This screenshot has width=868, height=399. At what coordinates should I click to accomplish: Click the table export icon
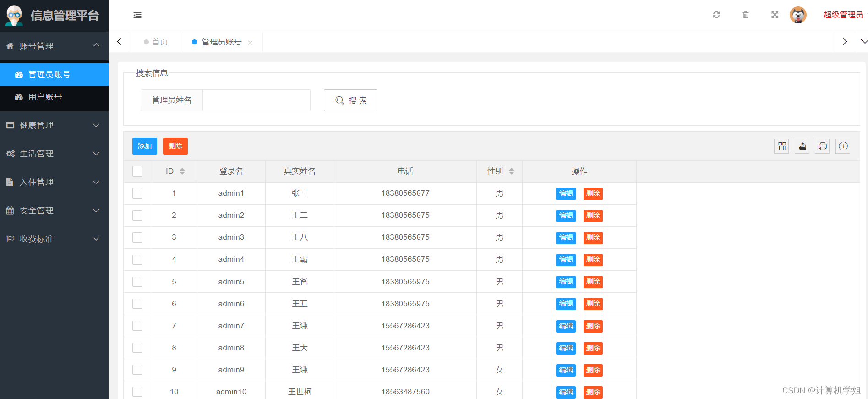(802, 146)
